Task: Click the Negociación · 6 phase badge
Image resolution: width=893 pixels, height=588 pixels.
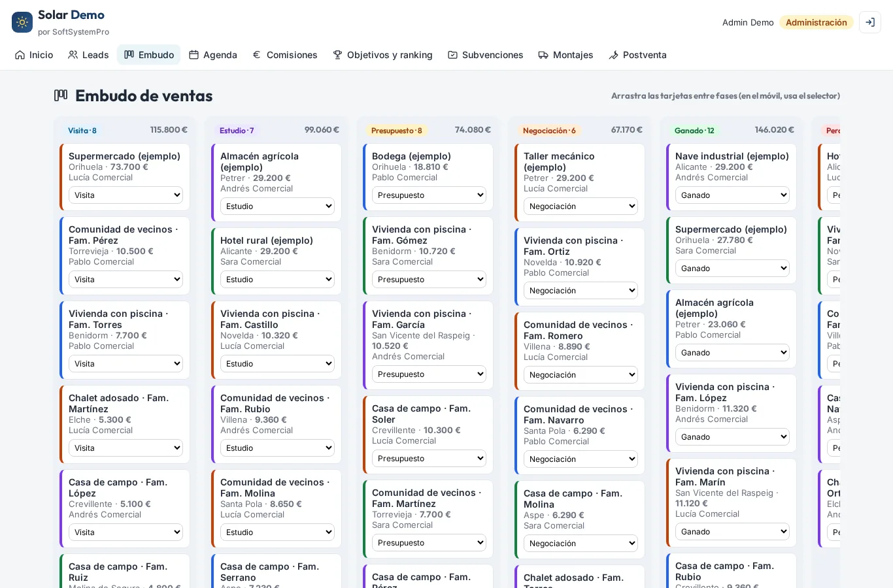Action: point(549,131)
